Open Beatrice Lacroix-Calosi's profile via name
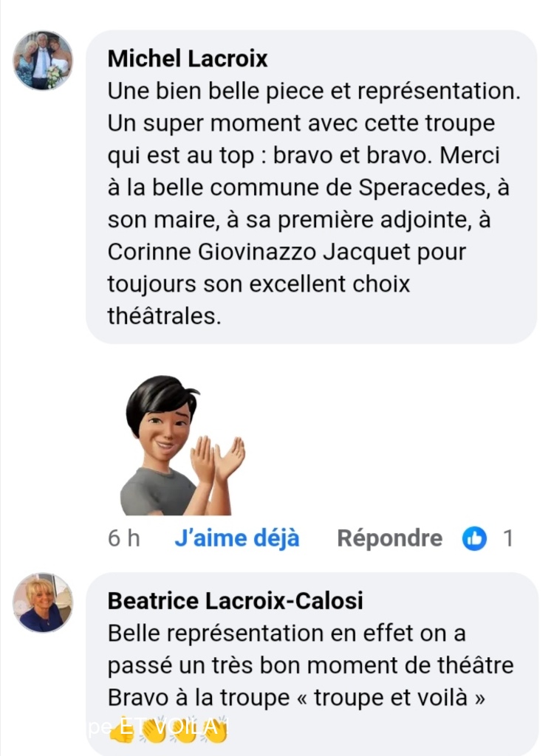The height and width of the screenshot is (756, 551). (235, 601)
